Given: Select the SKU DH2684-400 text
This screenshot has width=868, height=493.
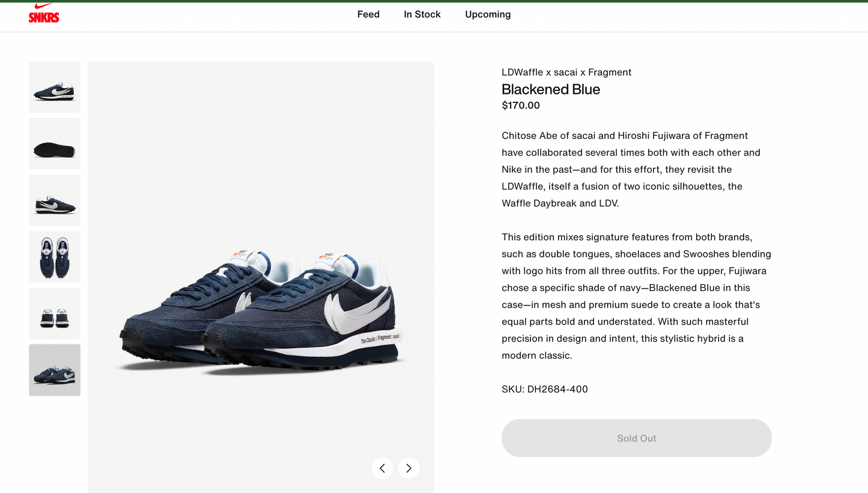Looking at the screenshot, I should 544,389.
